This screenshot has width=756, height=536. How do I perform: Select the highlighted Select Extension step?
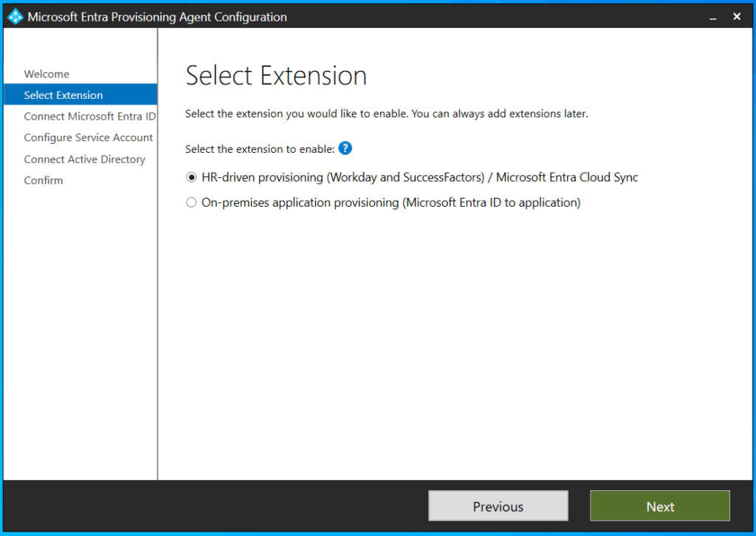(63, 95)
